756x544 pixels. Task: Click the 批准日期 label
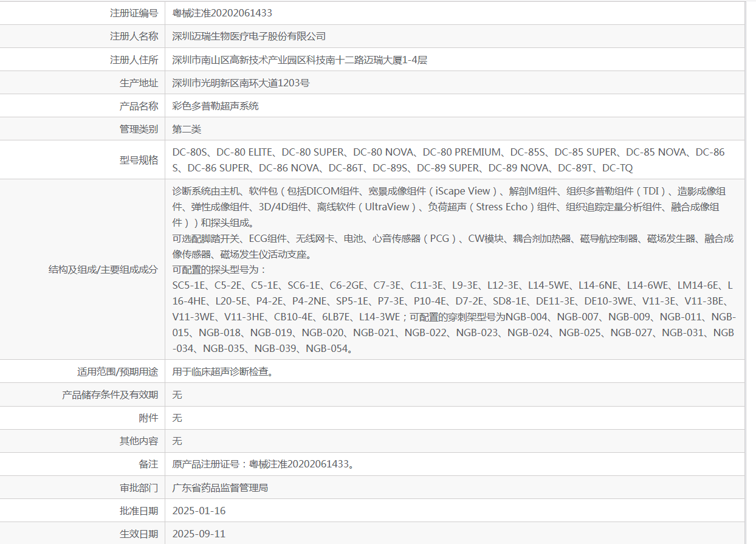point(139,511)
